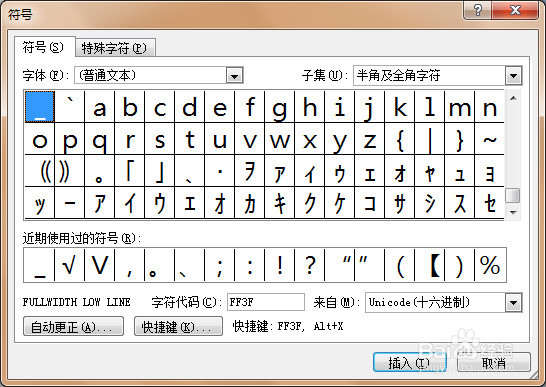Viewport: 546px width, 387px height.
Task: Click the 字符代码 FF3F input field
Action: pyautogui.click(x=266, y=302)
